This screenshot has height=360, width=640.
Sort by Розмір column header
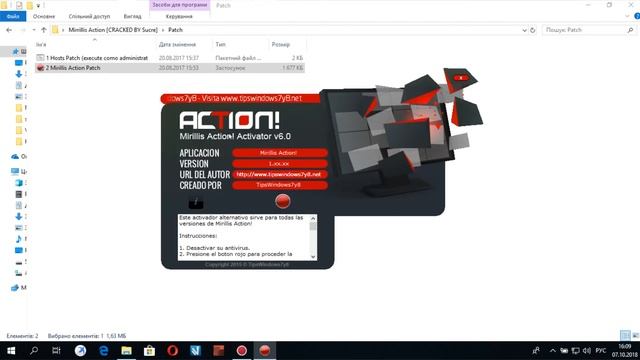pos(287,44)
